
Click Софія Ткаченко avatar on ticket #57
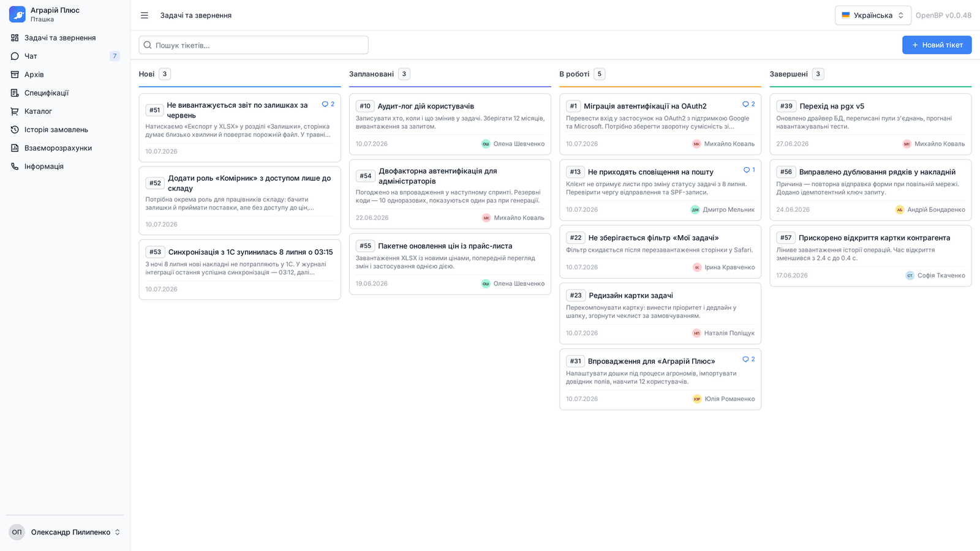[x=910, y=275]
